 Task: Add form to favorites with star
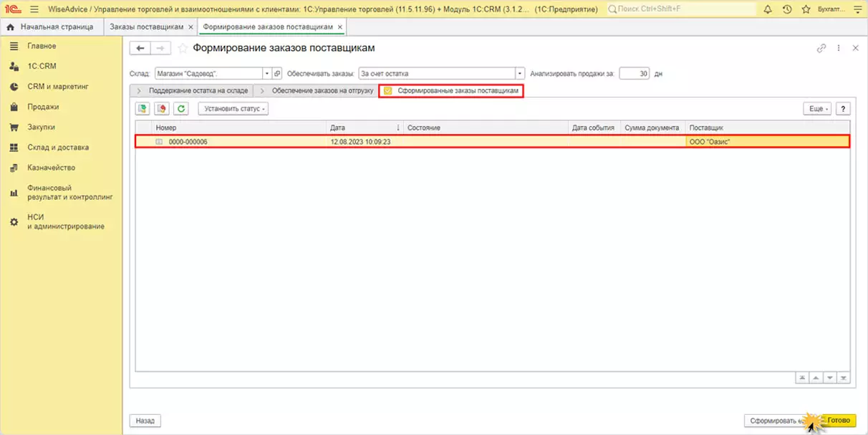click(183, 48)
